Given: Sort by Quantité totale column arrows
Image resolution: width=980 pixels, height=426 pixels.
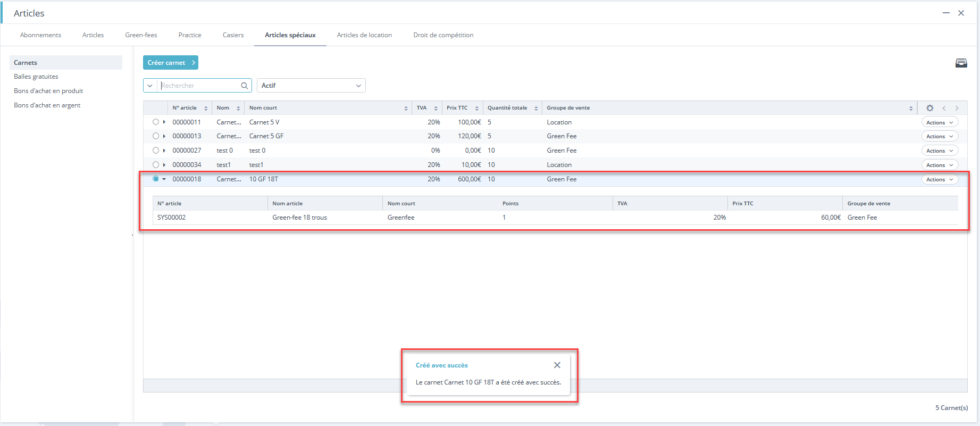Looking at the screenshot, I should click(x=536, y=108).
